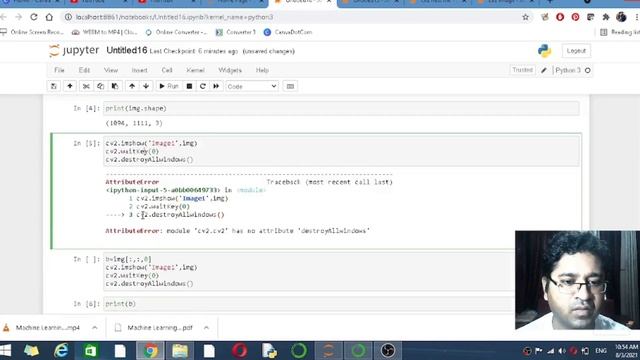This screenshot has width=640, height=360.
Task: Open the Edit menu
Action: (x=84, y=70)
